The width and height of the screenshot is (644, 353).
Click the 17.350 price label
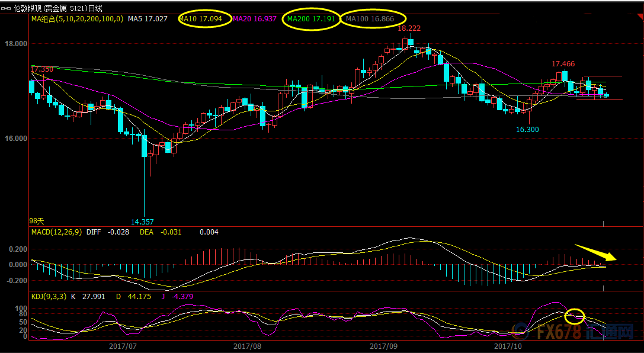tap(42, 69)
